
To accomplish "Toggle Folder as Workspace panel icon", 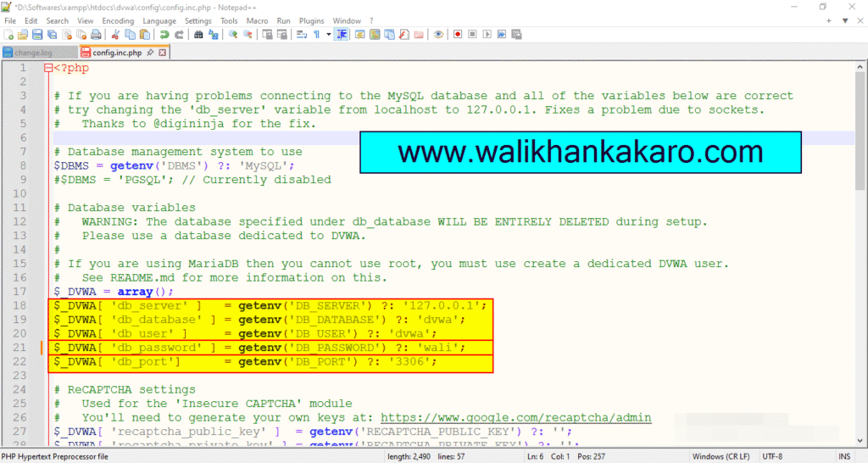I will coord(419,34).
